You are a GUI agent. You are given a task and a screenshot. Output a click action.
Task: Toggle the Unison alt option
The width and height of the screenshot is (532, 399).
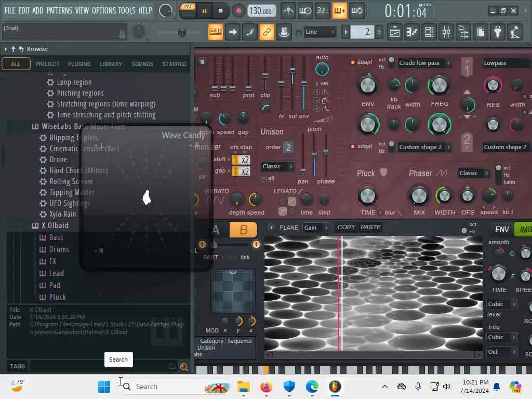pyautogui.click(x=264, y=179)
